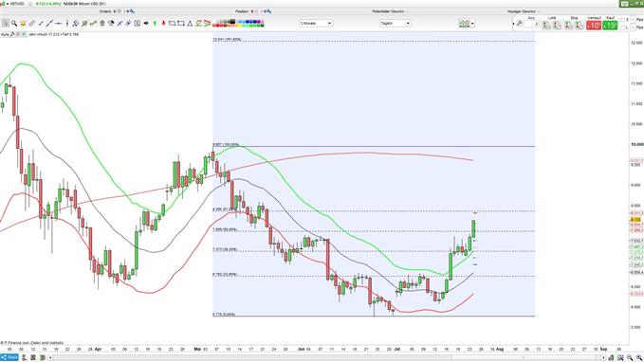Choose the triangle drawing tool
Viewport: 644px width, 362px height.
190,24
